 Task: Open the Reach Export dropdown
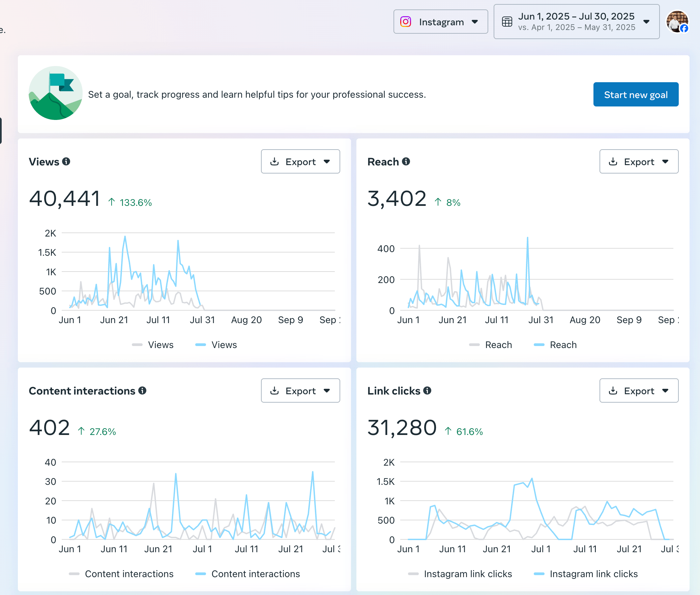pos(639,162)
